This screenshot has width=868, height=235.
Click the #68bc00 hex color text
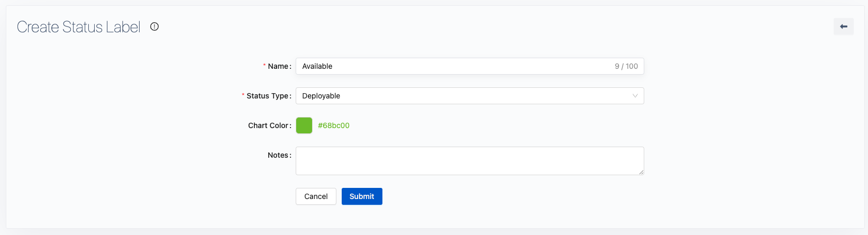[334, 125]
